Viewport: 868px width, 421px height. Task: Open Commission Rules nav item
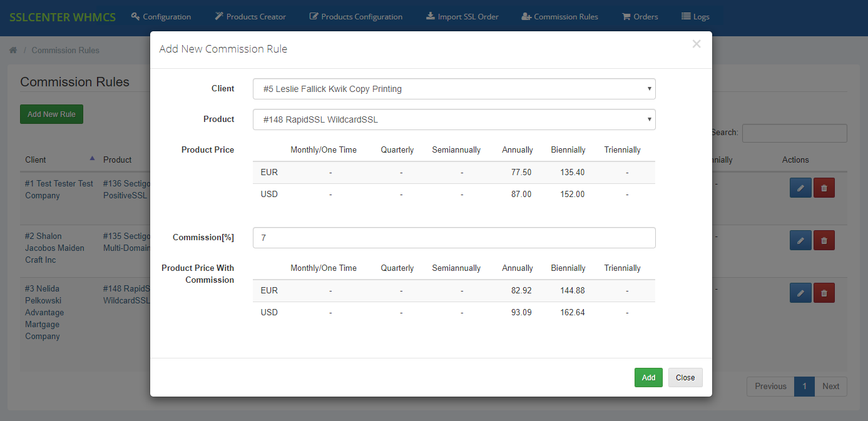[559, 17]
